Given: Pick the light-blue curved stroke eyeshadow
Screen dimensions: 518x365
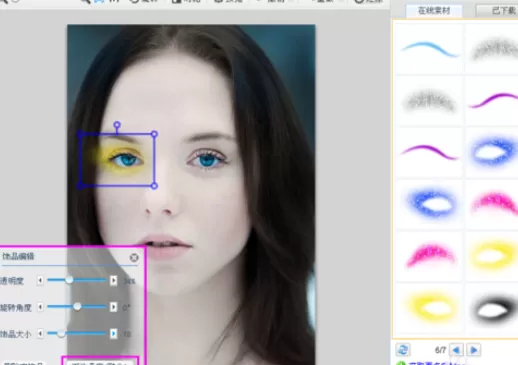Looking at the screenshot, I should (429, 49).
